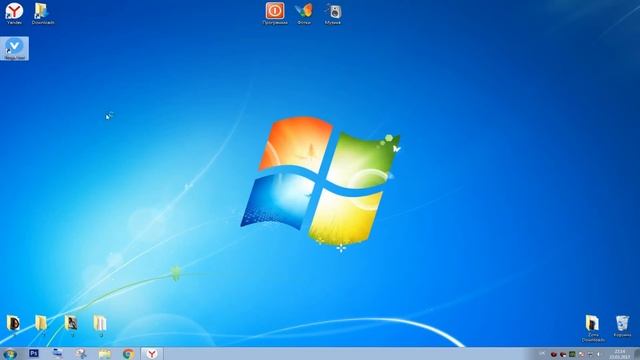Screen dimensions: 640x360
Task: Open File Explorer from the taskbar
Action: pyautogui.click(x=104, y=353)
